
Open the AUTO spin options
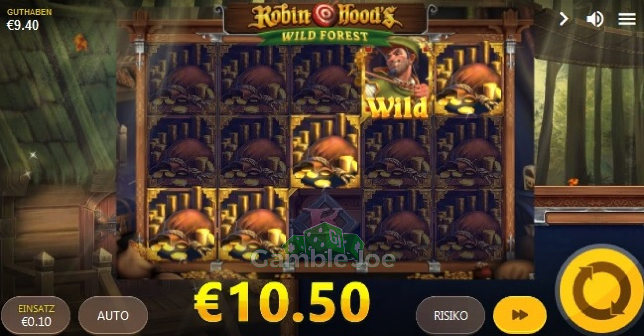[113, 315]
